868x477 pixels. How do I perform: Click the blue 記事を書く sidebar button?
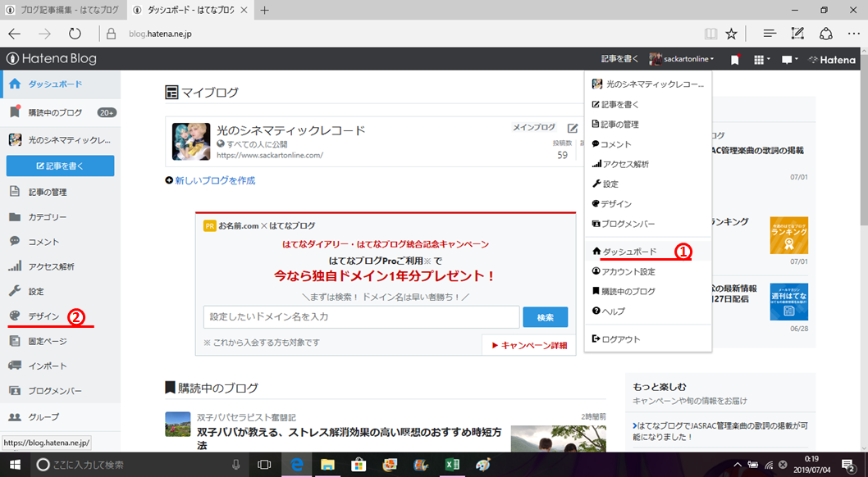coord(61,166)
